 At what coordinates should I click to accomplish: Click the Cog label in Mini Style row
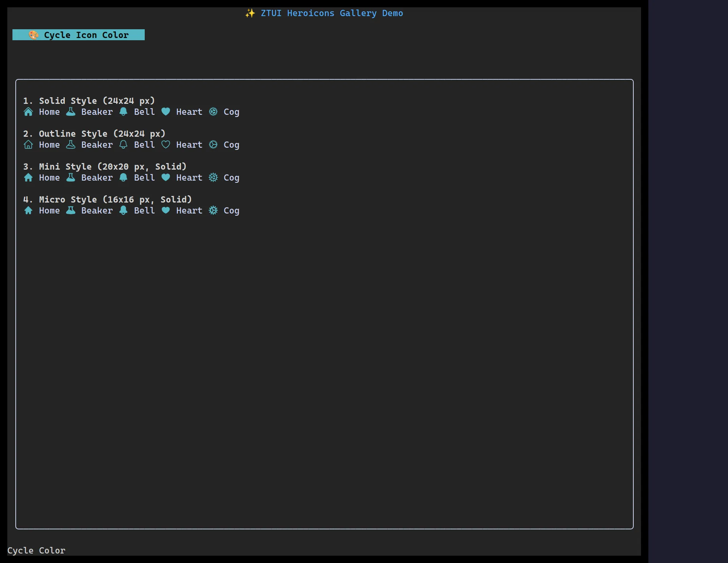231,178
